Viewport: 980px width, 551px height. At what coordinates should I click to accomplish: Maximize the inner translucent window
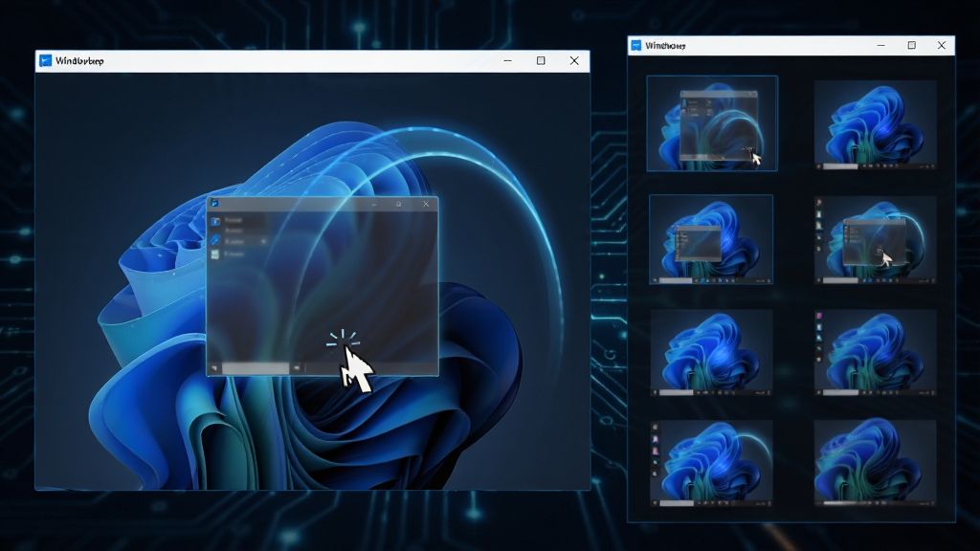[399, 205]
